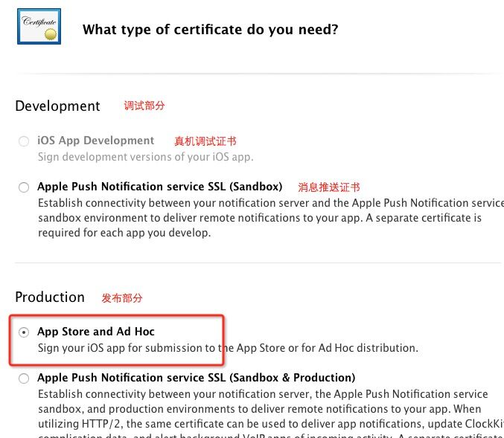Click the "iOS App Development" label
The height and width of the screenshot is (438, 504).
[x=95, y=141]
